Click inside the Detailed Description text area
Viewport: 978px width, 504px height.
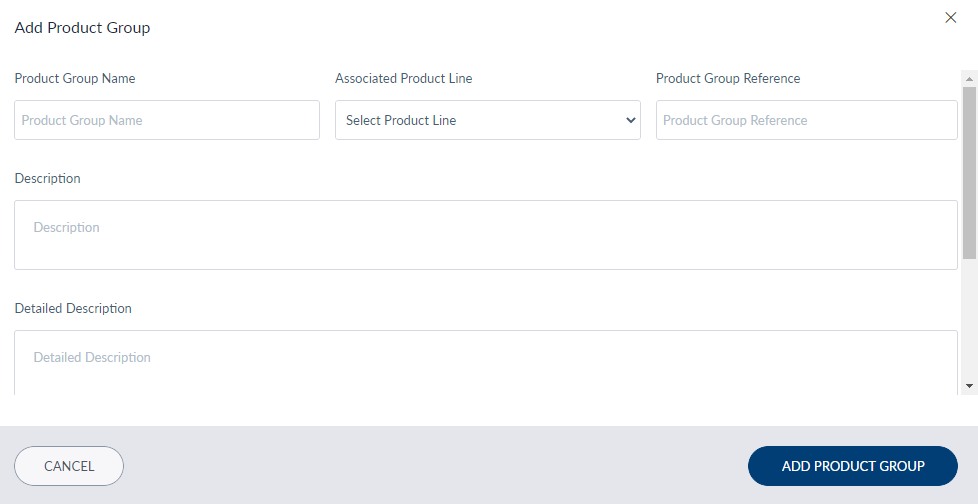tap(486, 362)
